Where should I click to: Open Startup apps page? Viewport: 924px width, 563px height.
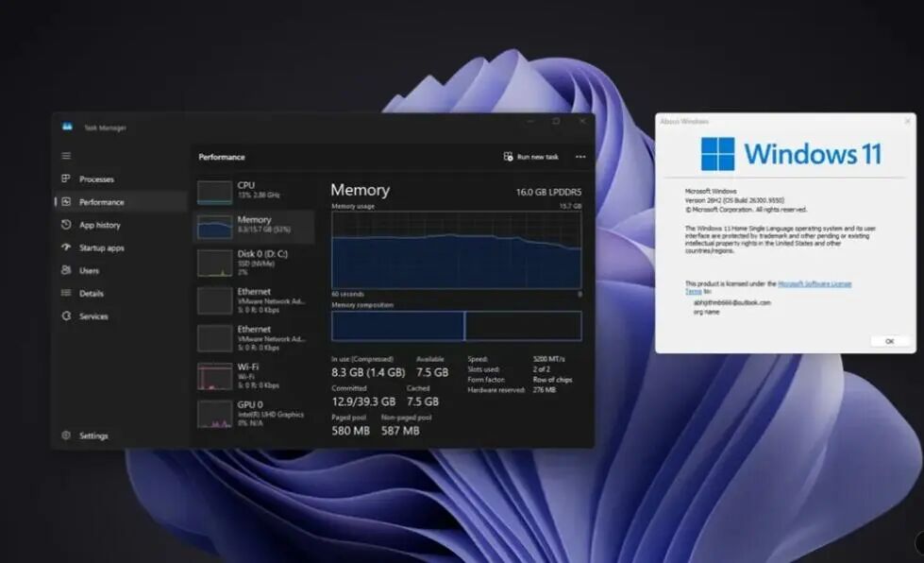pos(122,247)
